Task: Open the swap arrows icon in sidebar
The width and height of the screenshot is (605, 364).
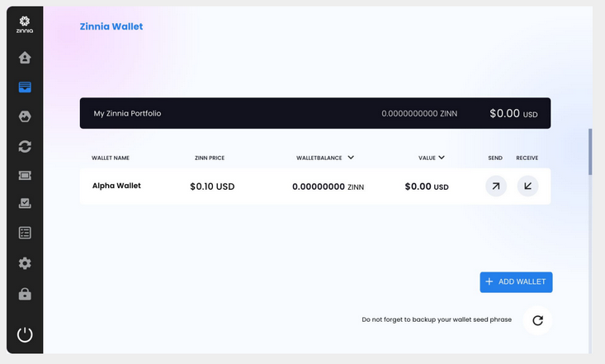Action: (25, 146)
